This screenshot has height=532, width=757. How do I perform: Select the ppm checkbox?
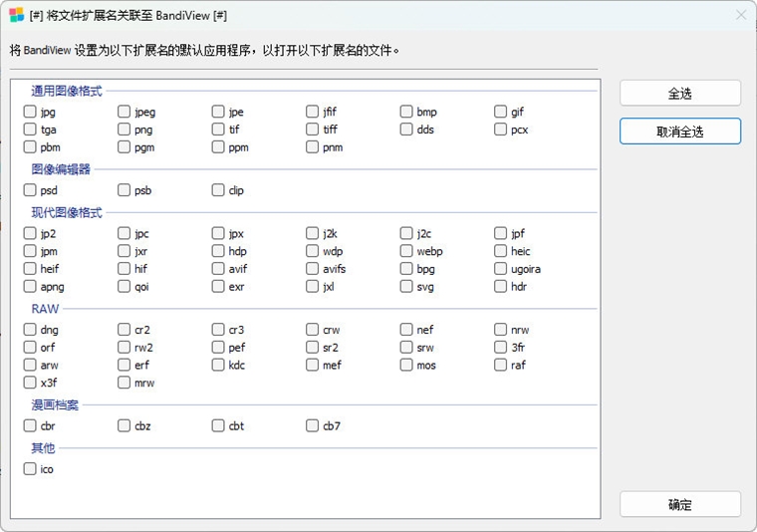[218, 146]
